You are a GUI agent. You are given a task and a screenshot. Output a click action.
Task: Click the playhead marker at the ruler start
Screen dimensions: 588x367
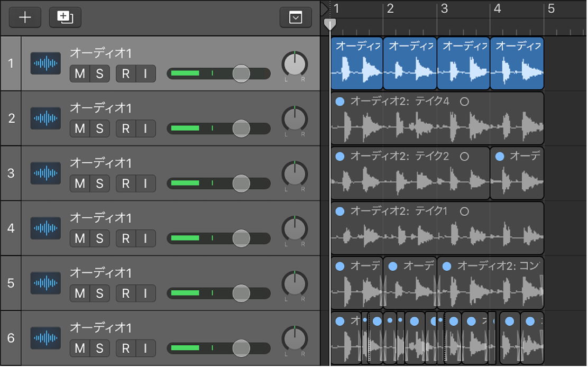coord(329,24)
